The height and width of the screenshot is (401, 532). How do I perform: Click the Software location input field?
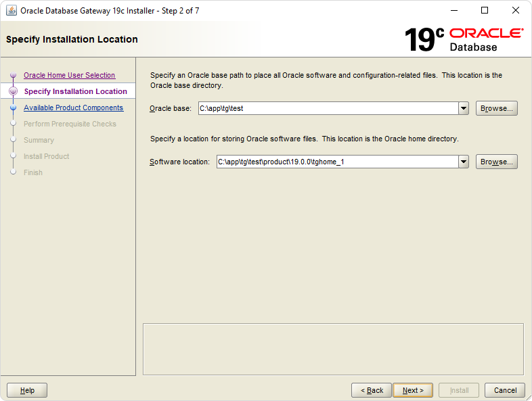click(x=338, y=162)
